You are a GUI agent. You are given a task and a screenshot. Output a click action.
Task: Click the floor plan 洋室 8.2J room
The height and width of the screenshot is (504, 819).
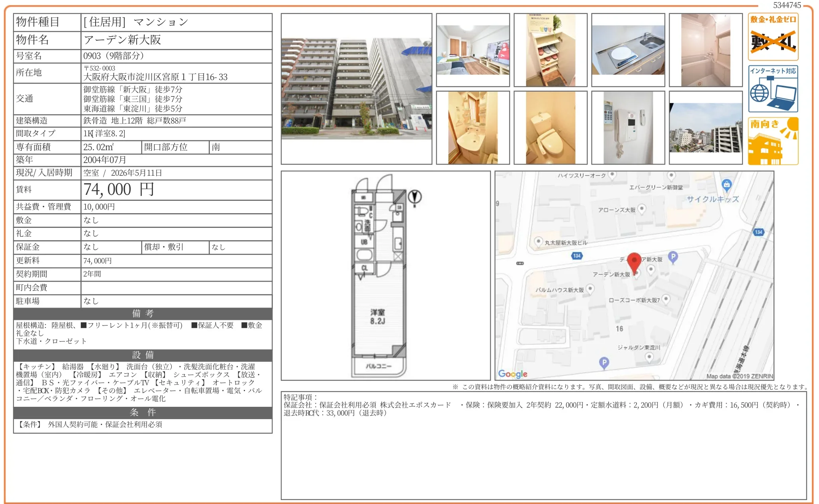tap(377, 316)
